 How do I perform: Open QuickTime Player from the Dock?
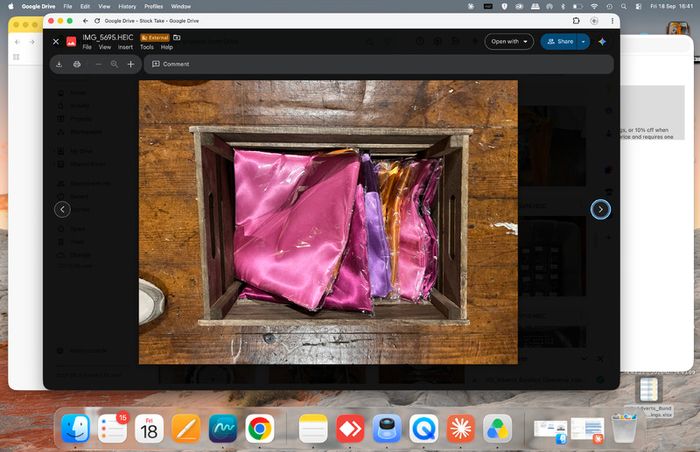(424, 428)
